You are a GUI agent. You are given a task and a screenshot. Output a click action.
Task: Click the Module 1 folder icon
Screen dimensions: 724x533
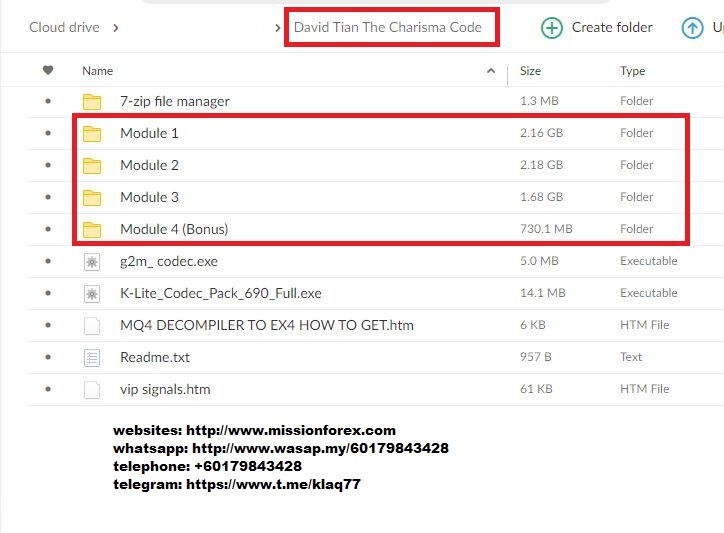(x=92, y=133)
